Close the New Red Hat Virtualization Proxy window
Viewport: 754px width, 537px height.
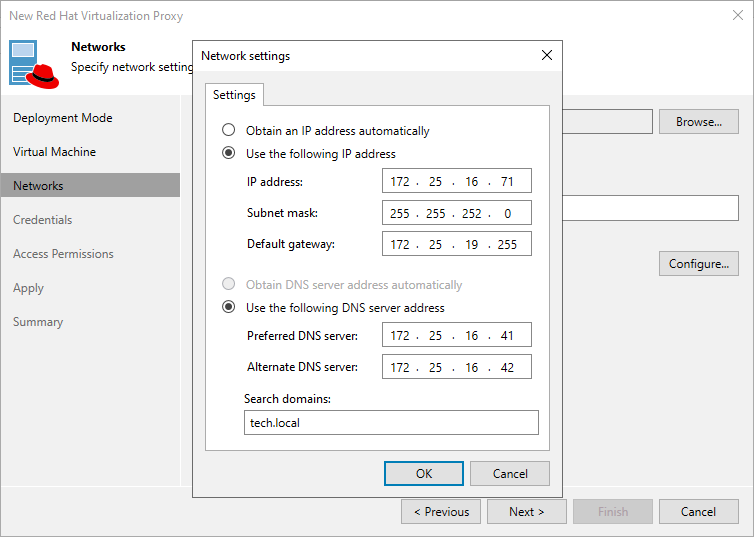tap(736, 16)
